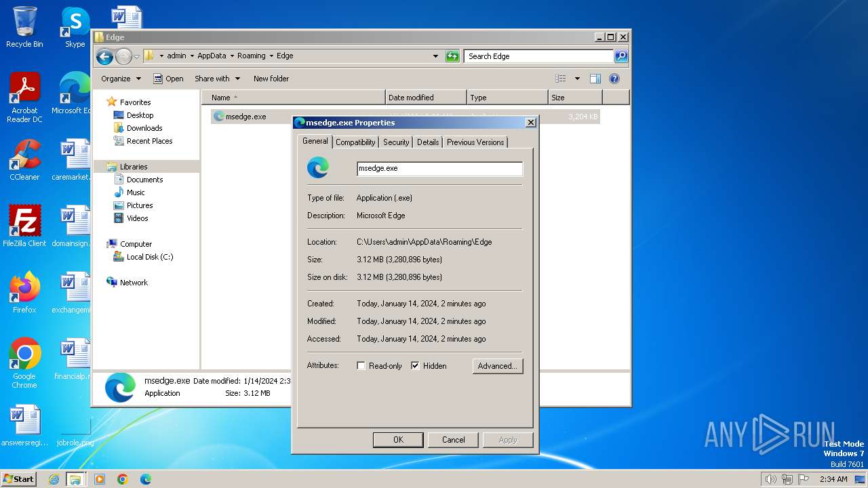Screen dimensions: 868x488
Task: Click New folder in the toolbar
Action: [271, 79]
